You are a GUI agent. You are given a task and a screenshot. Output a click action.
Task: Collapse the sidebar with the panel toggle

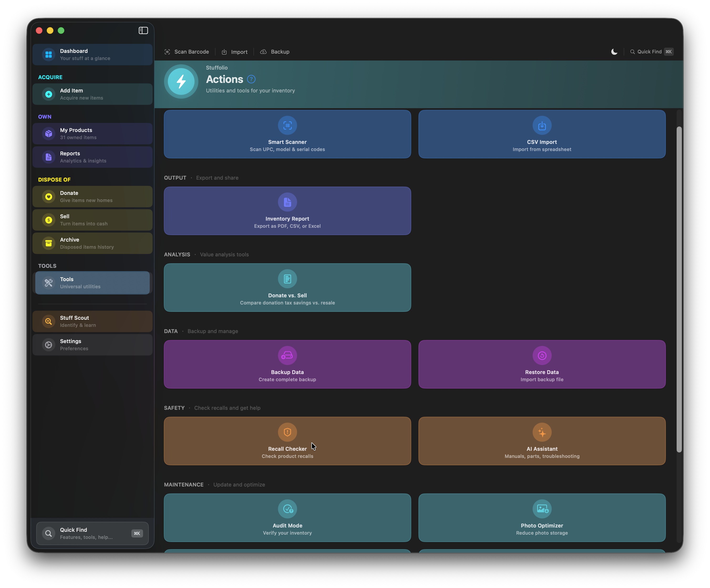click(x=143, y=30)
